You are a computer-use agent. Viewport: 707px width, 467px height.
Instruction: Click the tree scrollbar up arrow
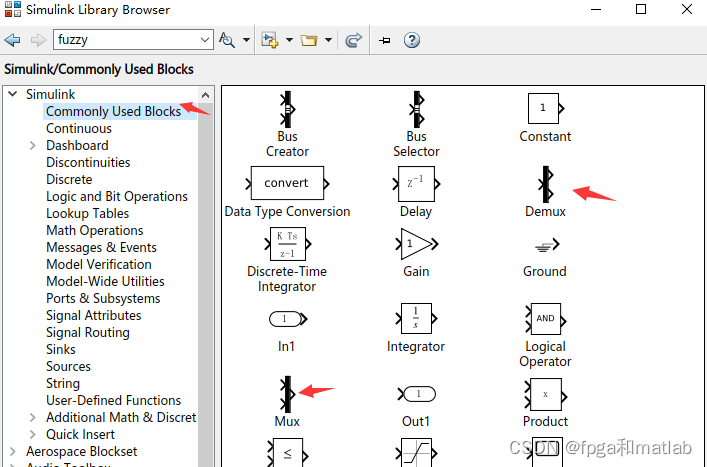click(x=205, y=95)
